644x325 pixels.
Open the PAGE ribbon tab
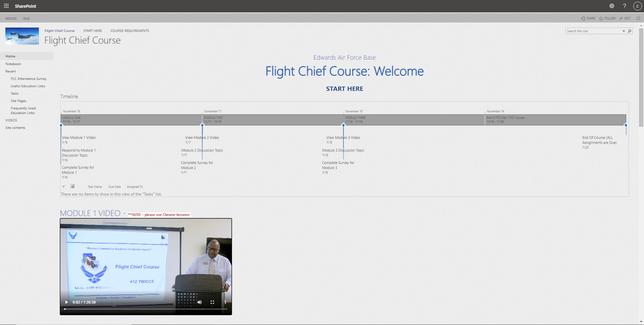26,18
